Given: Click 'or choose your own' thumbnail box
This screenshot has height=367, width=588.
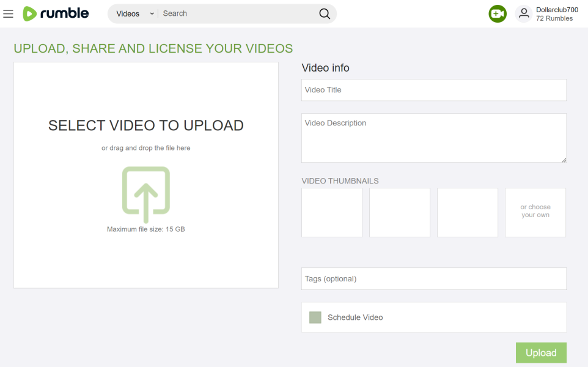Looking at the screenshot, I should tap(535, 212).
